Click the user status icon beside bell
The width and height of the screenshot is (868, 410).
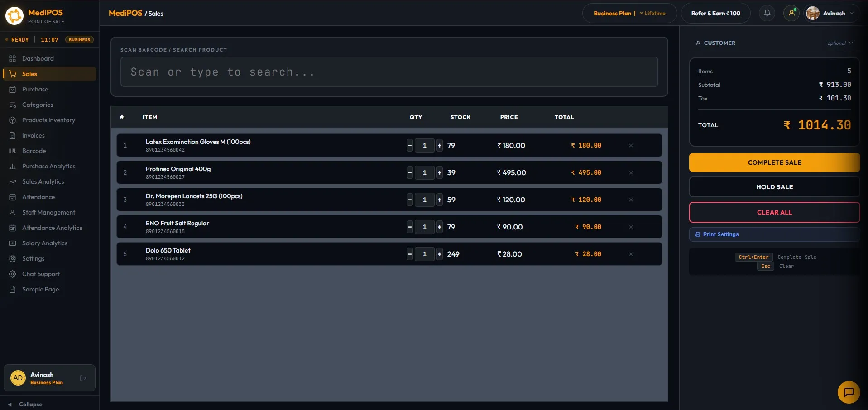(791, 13)
